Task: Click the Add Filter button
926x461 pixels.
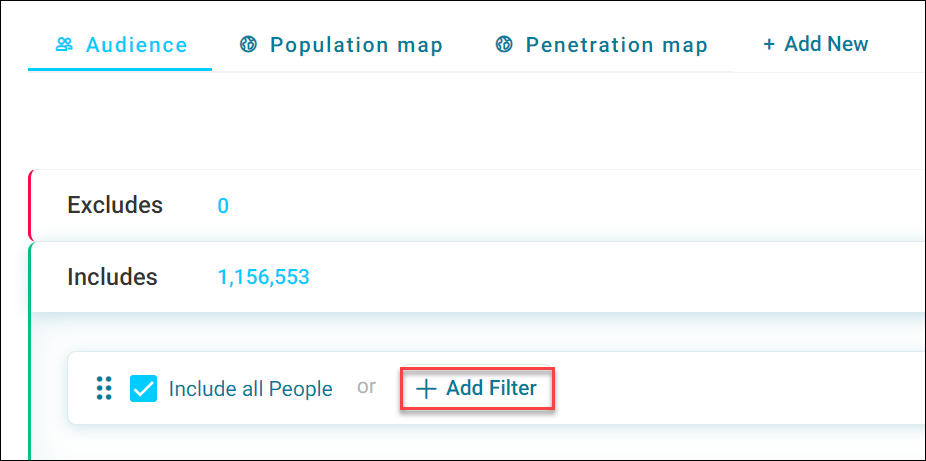Action: pyautogui.click(x=477, y=388)
